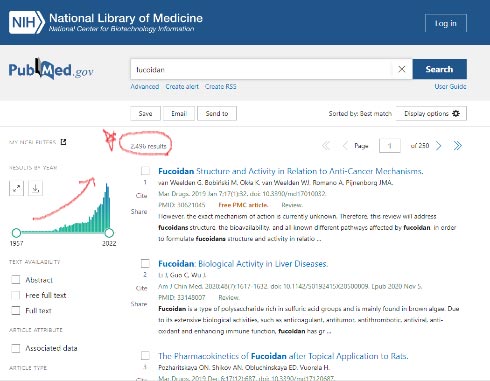The width and height of the screenshot is (490, 381).
Task: Open the Send to menu
Action: tap(217, 113)
